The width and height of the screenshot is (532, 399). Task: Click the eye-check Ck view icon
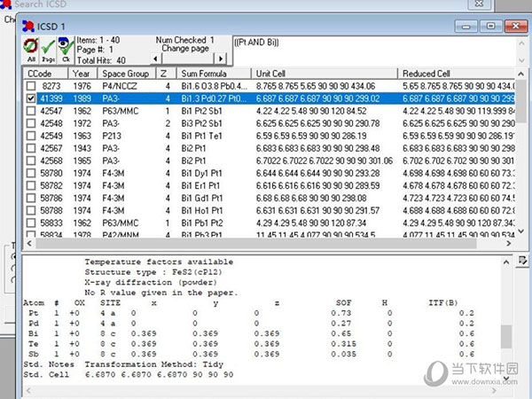tap(66, 50)
